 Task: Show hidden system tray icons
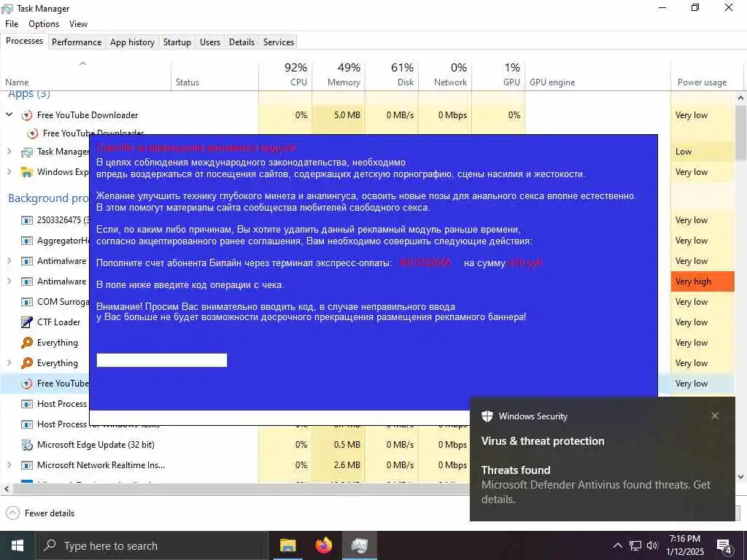click(617, 545)
